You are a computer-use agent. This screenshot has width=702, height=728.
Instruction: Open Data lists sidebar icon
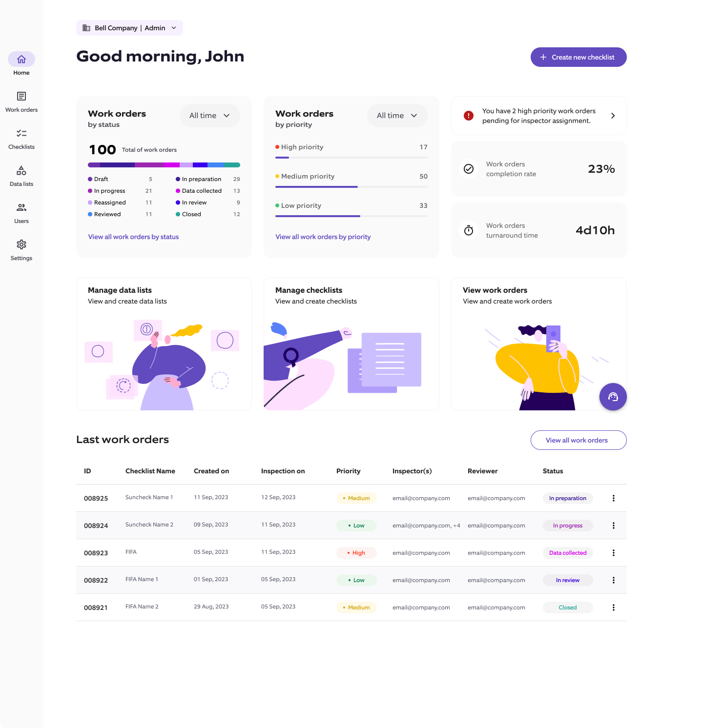click(x=21, y=171)
